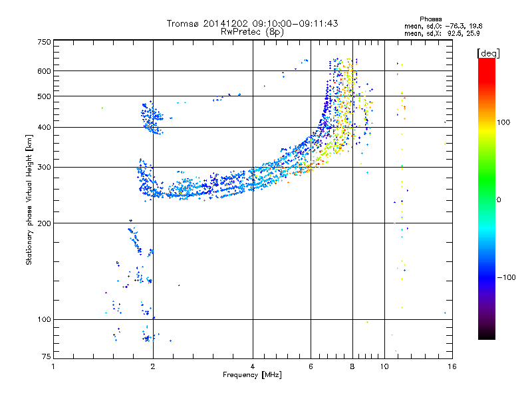Click the "Stationary phase Virtual Height [km]" axis label
Image resolution: width=532 pixels, height=399 pixels.
coord(29,199)
